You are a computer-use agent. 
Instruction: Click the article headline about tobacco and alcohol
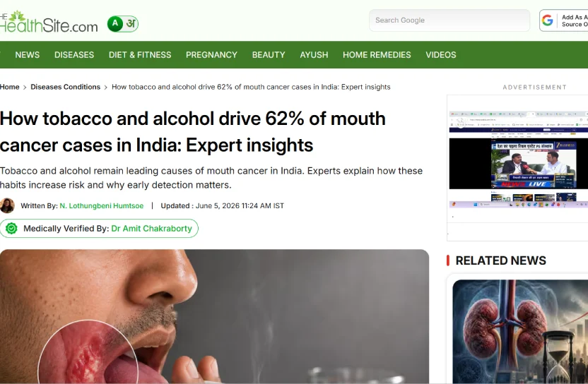[193, 132]
